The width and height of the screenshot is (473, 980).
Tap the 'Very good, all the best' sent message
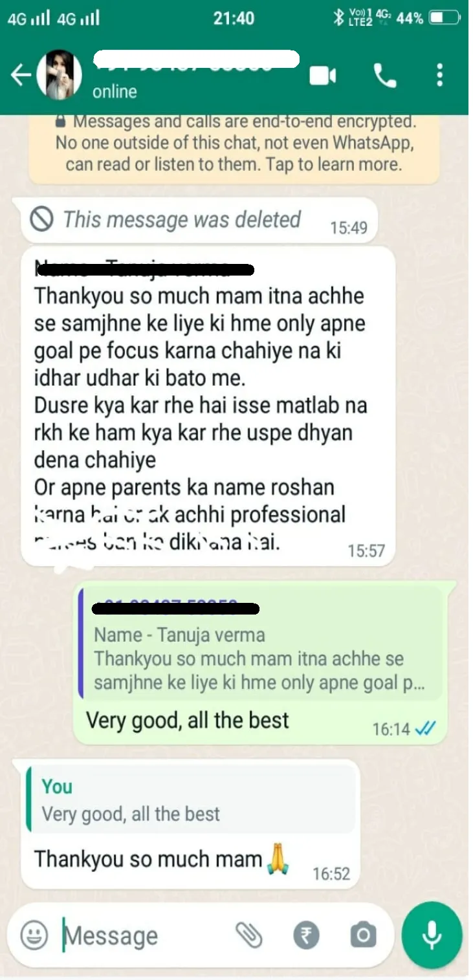pos(188,720)
